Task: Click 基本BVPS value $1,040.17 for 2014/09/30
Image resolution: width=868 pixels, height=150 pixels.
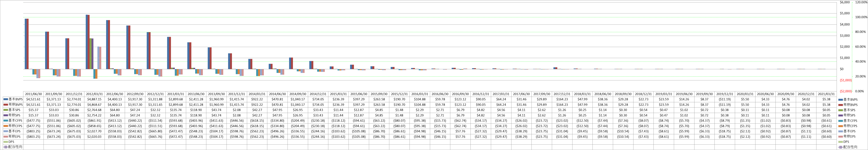Action: 297,99
